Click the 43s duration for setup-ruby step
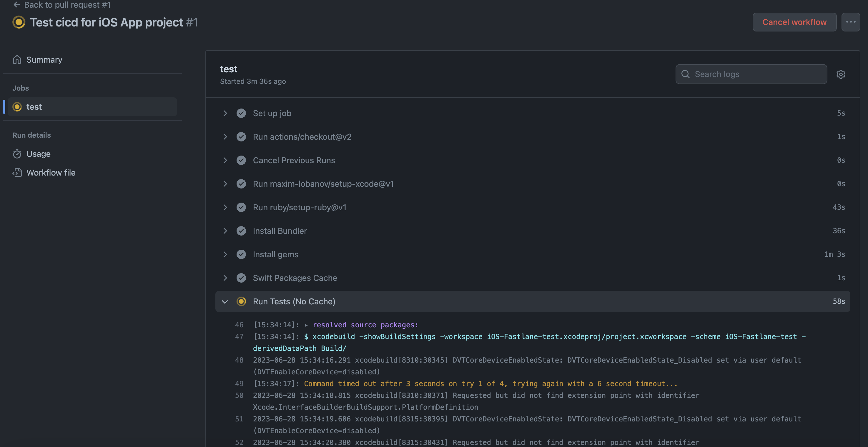868x447 pixels. tap(839, 207)
